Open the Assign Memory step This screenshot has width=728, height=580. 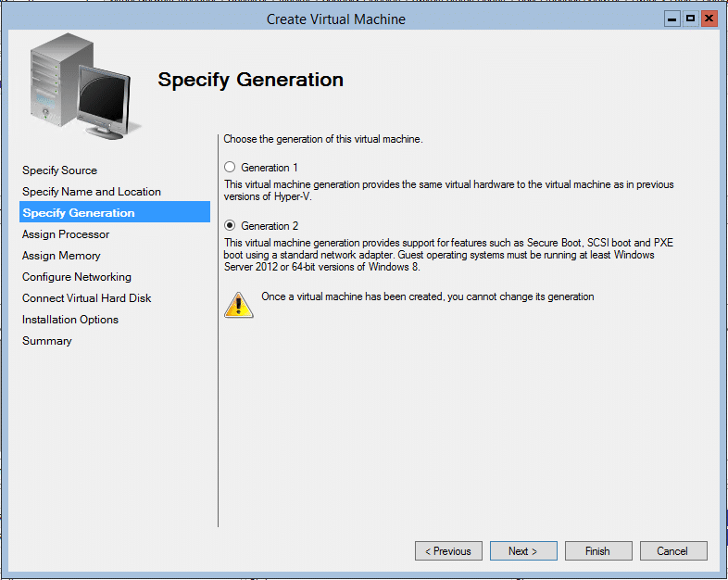pyautogui.click(x=61, y=256)
